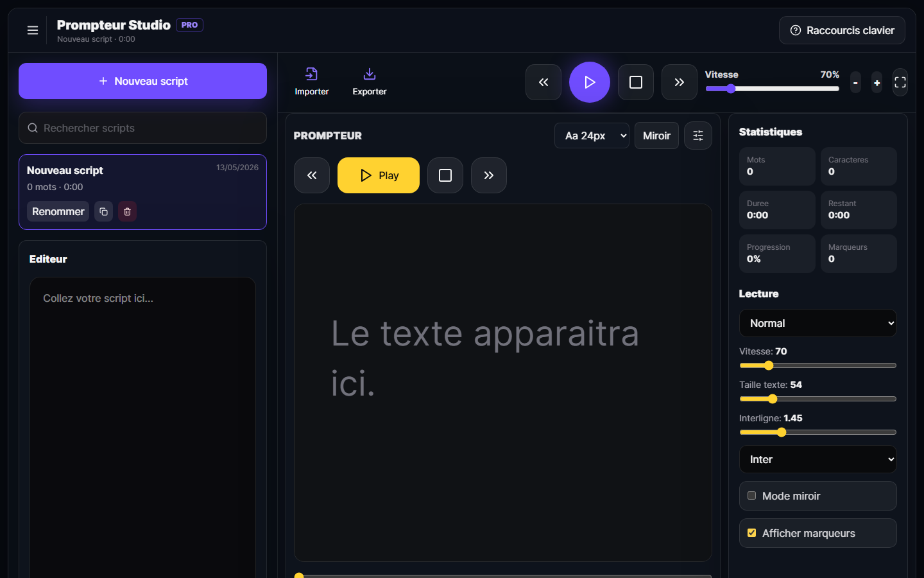Open the hamburger menu
This screenshot has width=924, height=578.
[33, 30]
